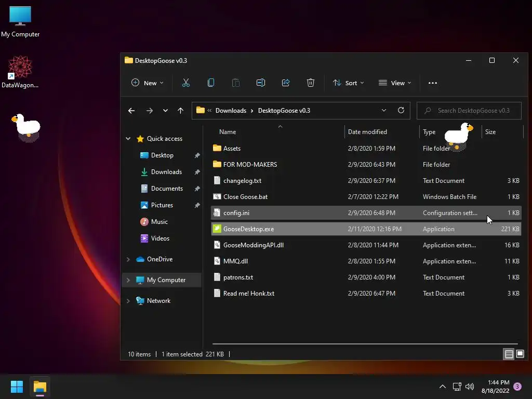Open recent locations dropdown arrow

pos(165,111)
